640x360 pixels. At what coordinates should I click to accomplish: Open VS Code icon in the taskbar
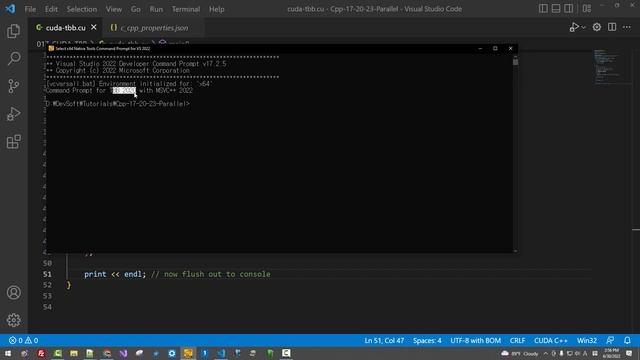point(221,353)
